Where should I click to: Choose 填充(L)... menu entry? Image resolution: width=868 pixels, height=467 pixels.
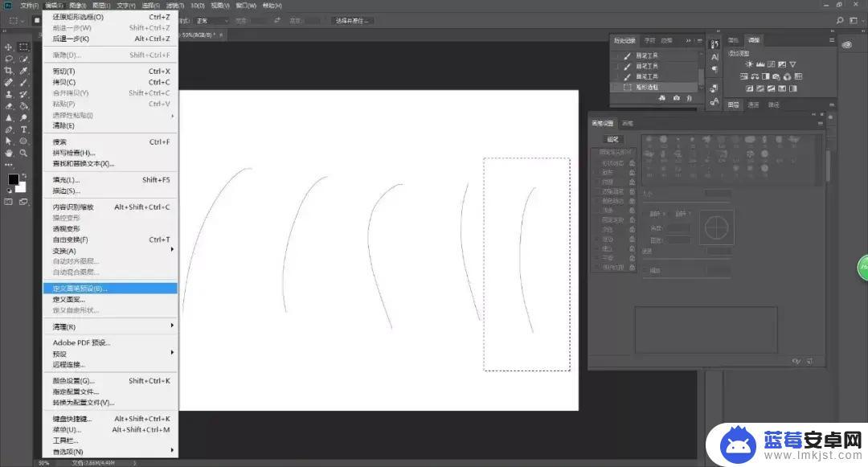pyautogui.click(x=110, y=180)
